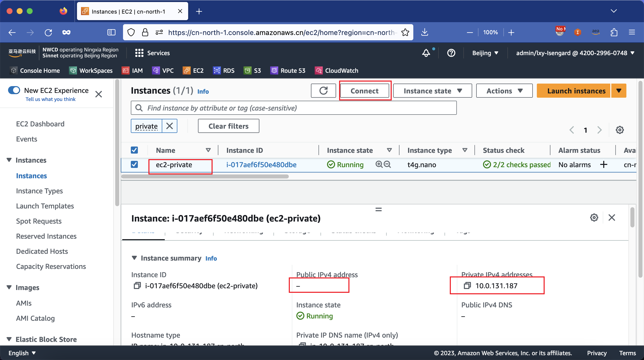Click the browser back arrow
The height and width of the screenshot is (360, 644).
pos(12,32)
